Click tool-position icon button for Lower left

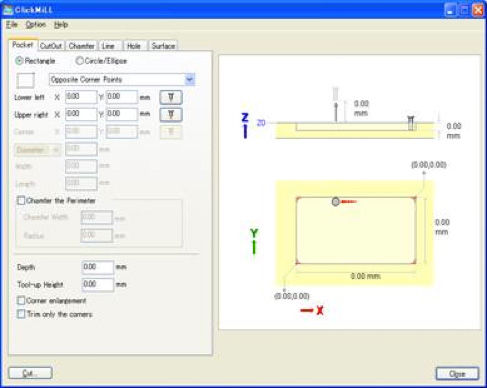click(x=171, y=97)
